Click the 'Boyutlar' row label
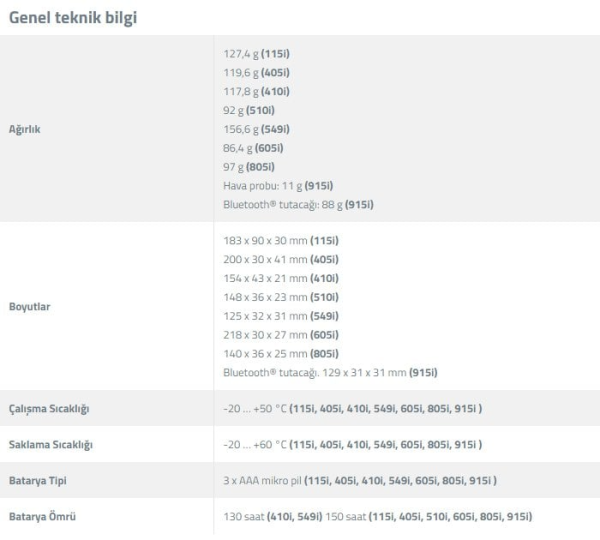Viewport: 600px width, 540px height. (x=29, y=307)
